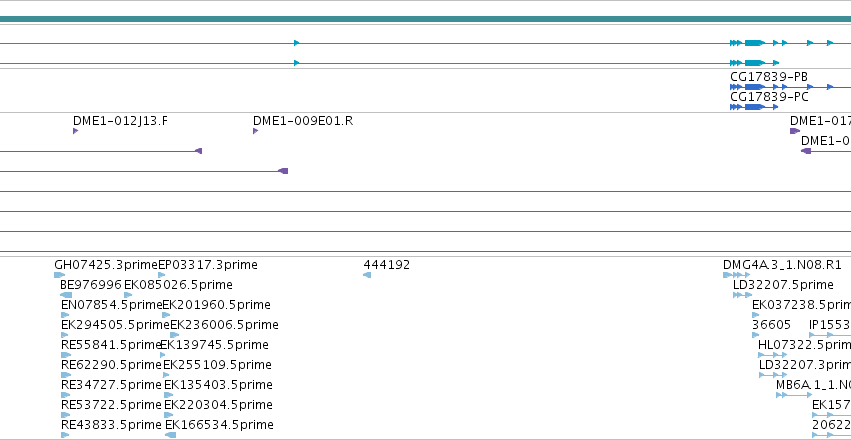Click the EK085026.5prime EST arrow
Viewport: 851px width, 440px height.
point(128,295)
